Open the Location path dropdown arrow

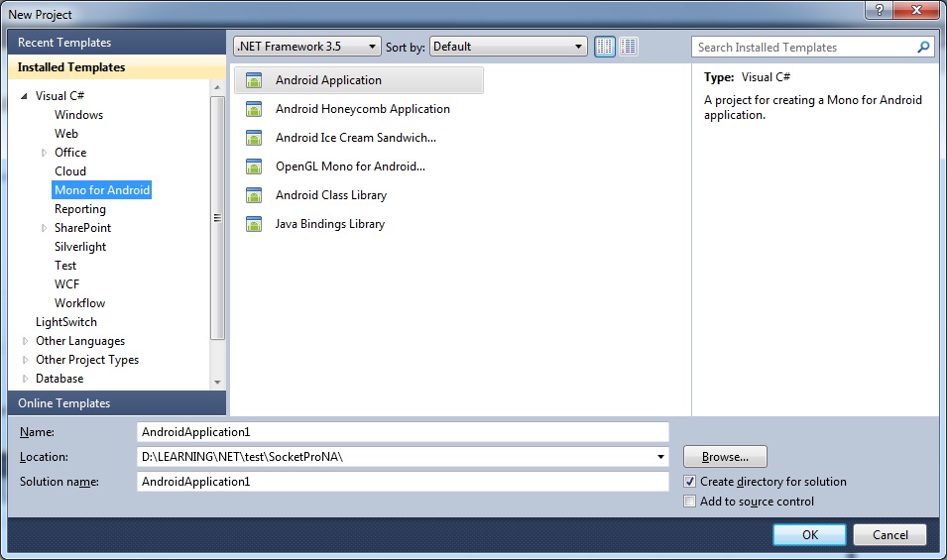660,457
